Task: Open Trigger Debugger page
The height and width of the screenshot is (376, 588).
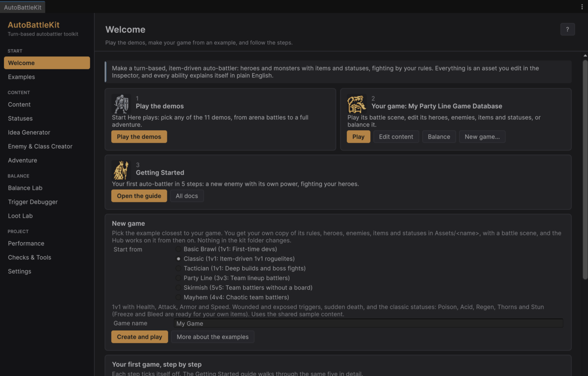Action: pos(47,202)
